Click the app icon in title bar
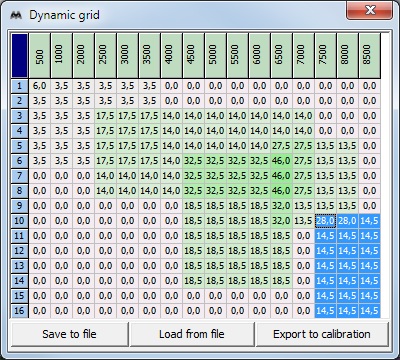 [x=16, y=15]
